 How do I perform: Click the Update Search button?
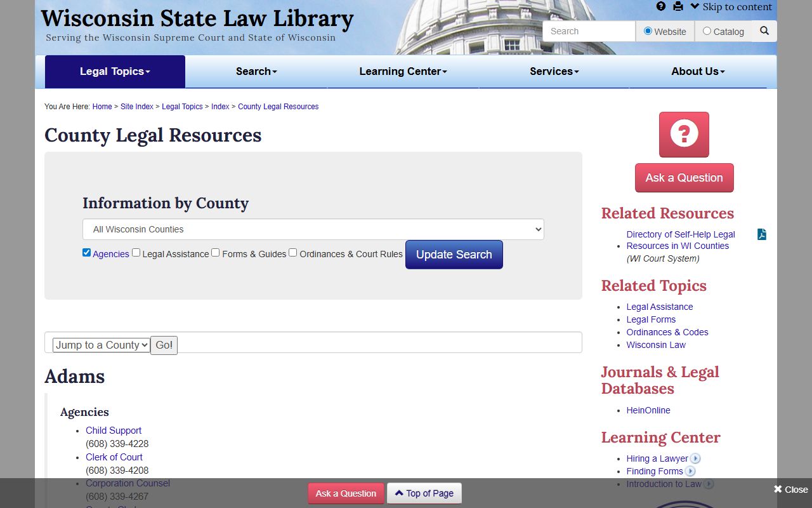pyautogui.click(x=454, y=255)
